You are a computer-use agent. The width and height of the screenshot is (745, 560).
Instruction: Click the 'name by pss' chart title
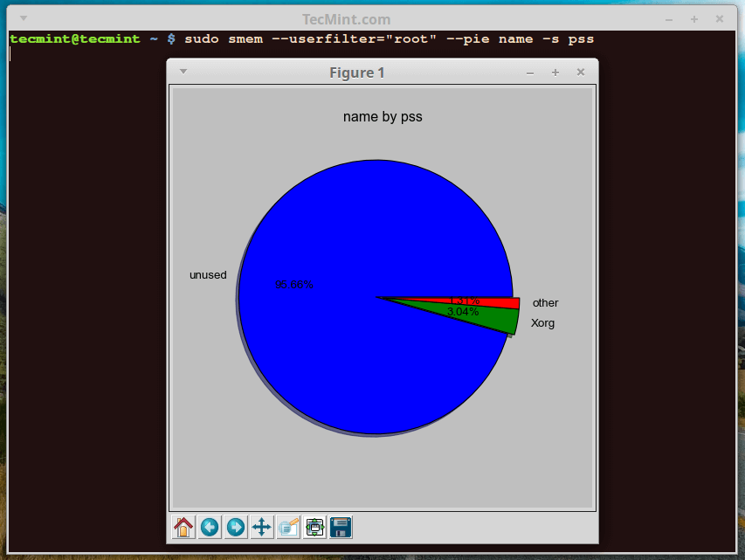click(383, 116)
